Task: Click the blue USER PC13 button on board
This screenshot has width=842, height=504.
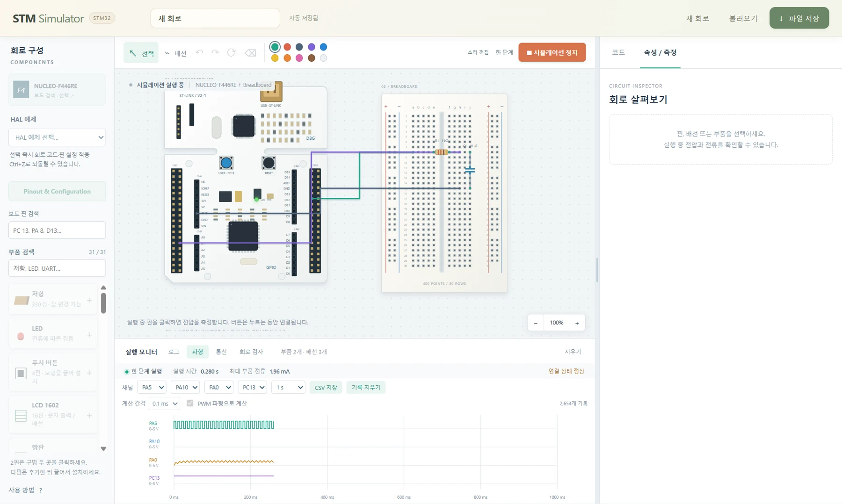Action: click(x=226, y=163)
